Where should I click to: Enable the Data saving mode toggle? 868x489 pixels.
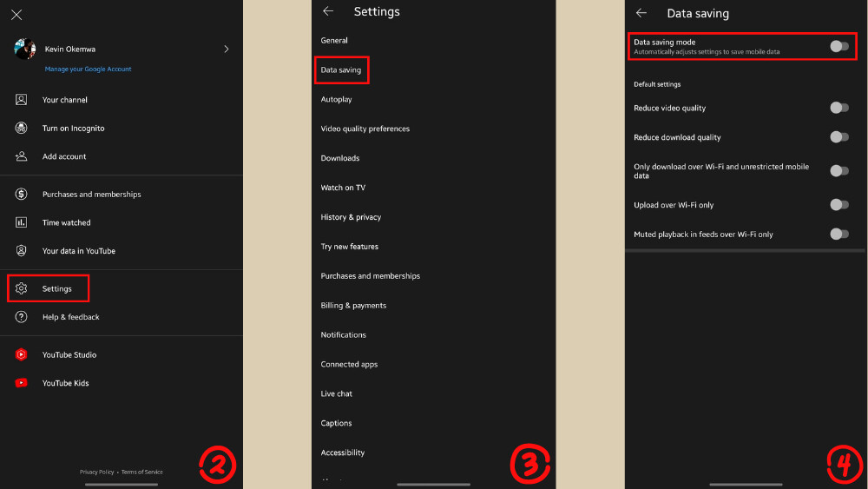coord(838,46)
